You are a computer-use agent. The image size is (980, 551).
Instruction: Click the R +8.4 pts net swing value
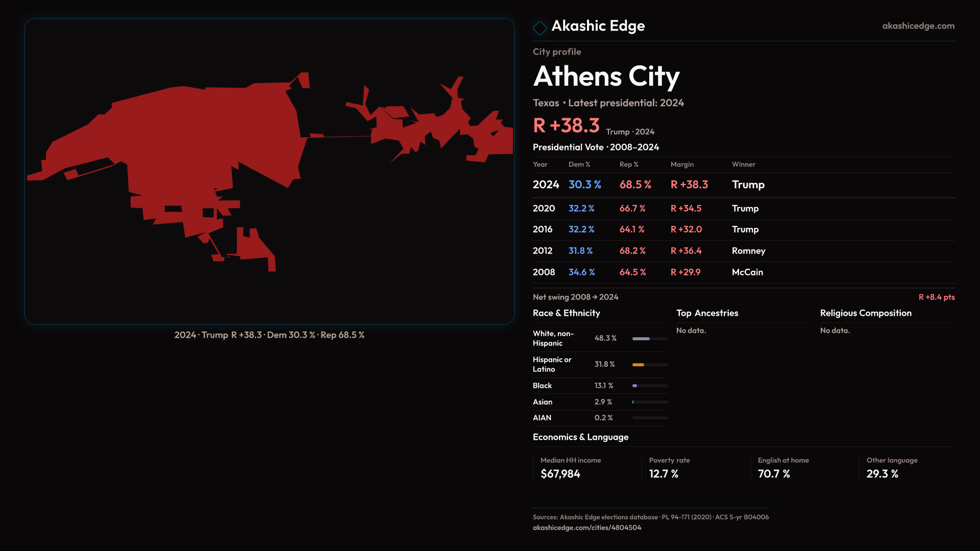coord(936,297)
